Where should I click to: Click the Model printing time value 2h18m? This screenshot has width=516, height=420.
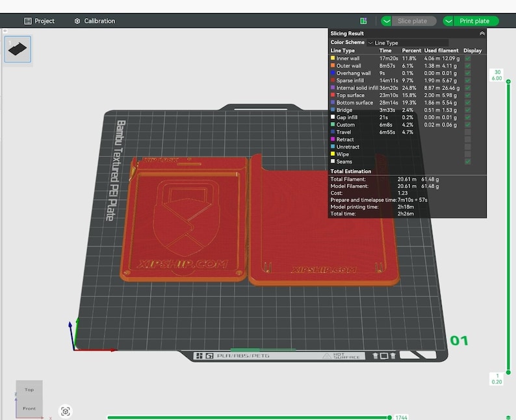[x=406, y=206]
